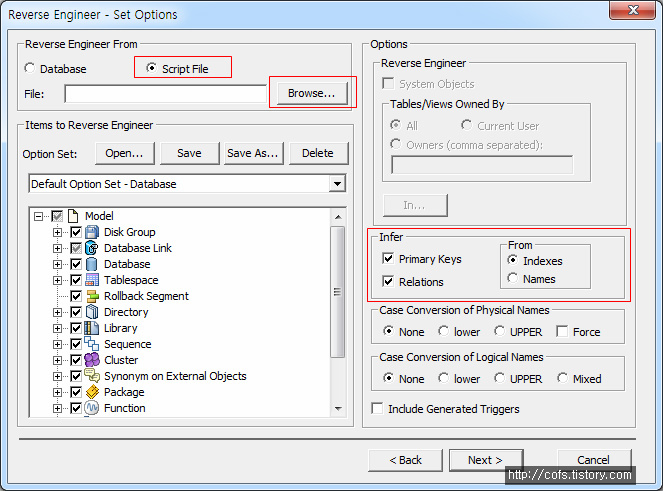Choose lower for Physical Names case
The height and width of the screenshot is (491, 663).
click(444, 331)
